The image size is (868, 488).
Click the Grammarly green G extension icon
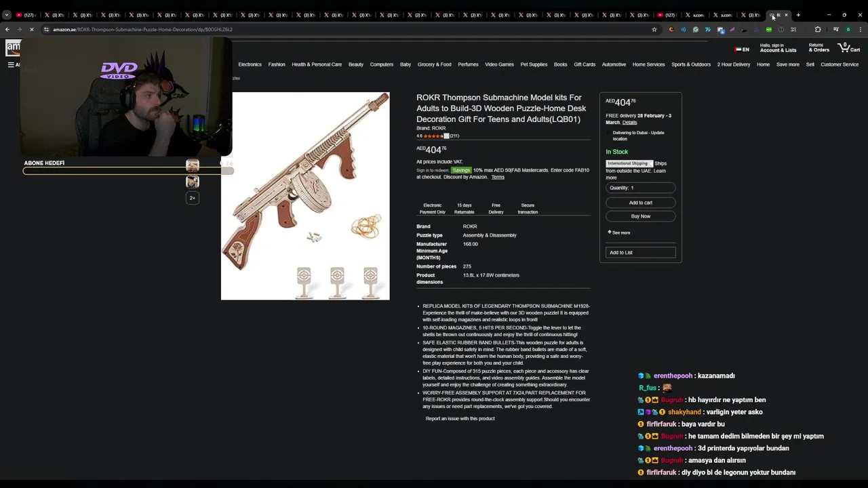click(x=695, y=29)
